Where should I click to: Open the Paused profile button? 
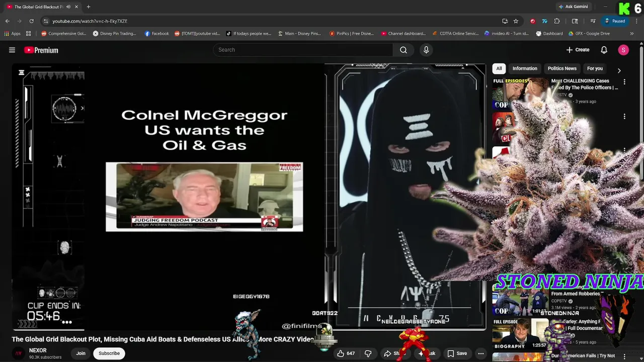(615, 21)
